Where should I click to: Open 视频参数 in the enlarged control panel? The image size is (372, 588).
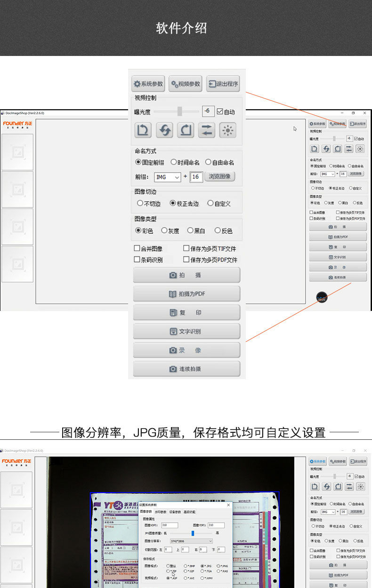point(186,84)
